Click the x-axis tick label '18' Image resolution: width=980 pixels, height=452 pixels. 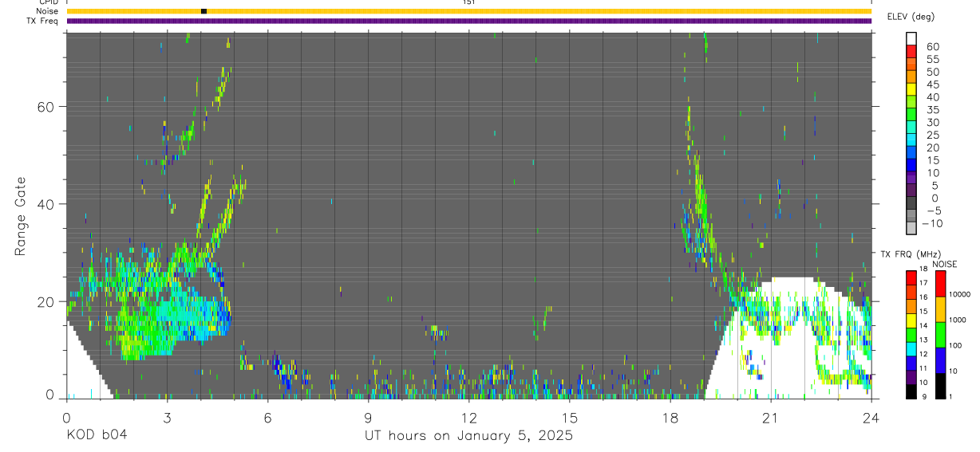tap(670, 417)
